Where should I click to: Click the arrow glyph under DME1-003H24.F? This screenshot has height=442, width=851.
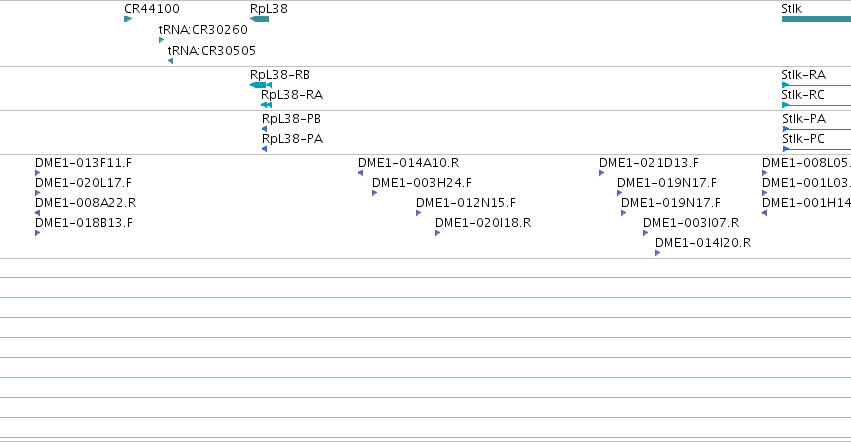point(374,193)
